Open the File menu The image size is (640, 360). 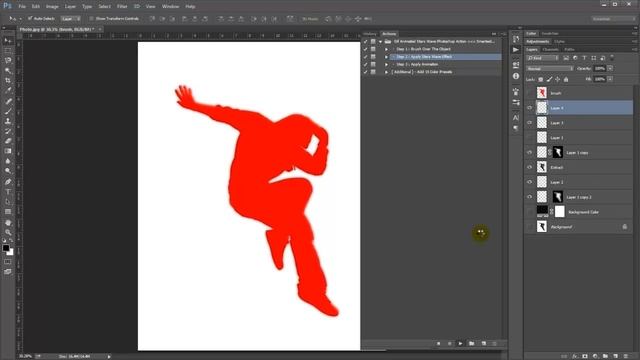pos(22,7)
